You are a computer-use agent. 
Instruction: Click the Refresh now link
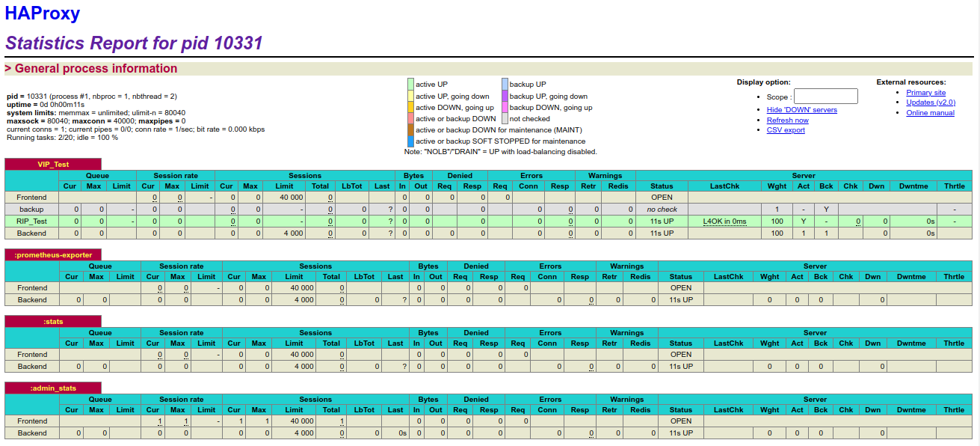coord(787,120)
